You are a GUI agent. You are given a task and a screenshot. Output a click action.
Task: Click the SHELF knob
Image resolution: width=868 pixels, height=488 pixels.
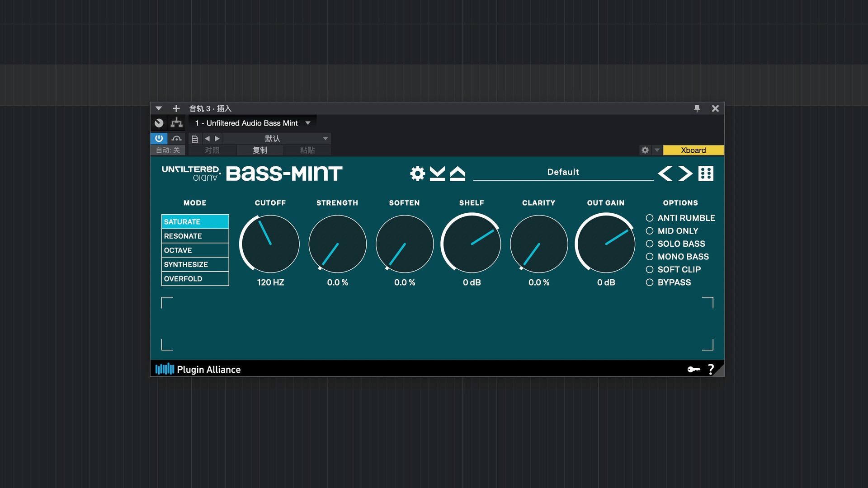click(471, 244)
